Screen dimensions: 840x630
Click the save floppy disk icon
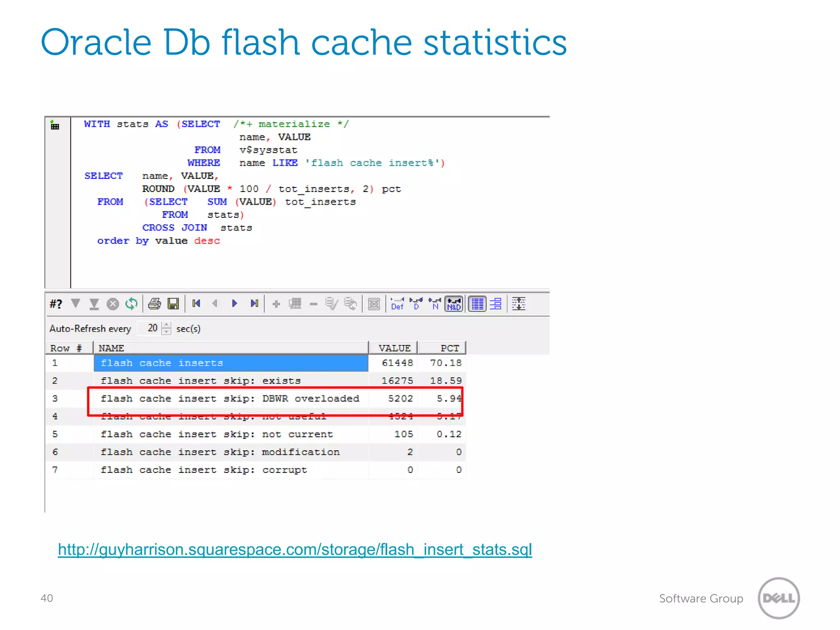pyautogui.click(x=173, y=304)
